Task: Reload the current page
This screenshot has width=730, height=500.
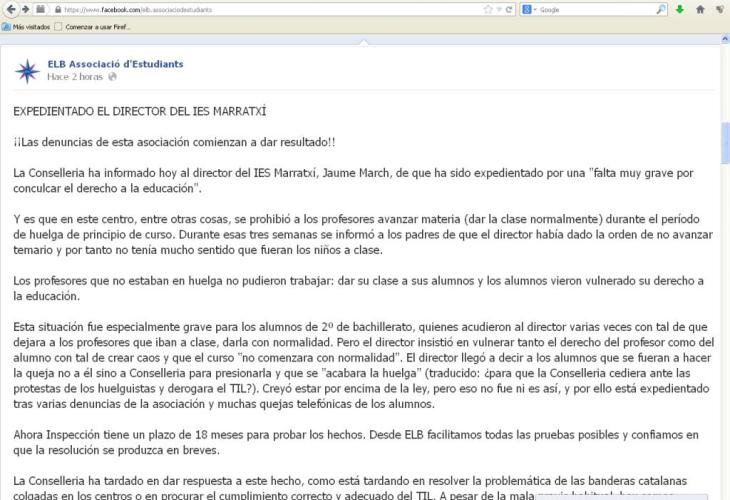Action: [510, 8]
